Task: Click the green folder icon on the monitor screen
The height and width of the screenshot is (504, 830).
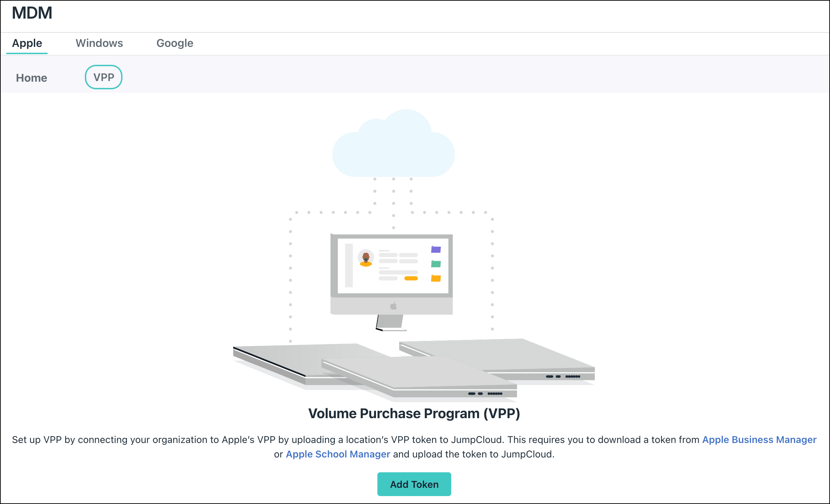Action: pos(435,264)
